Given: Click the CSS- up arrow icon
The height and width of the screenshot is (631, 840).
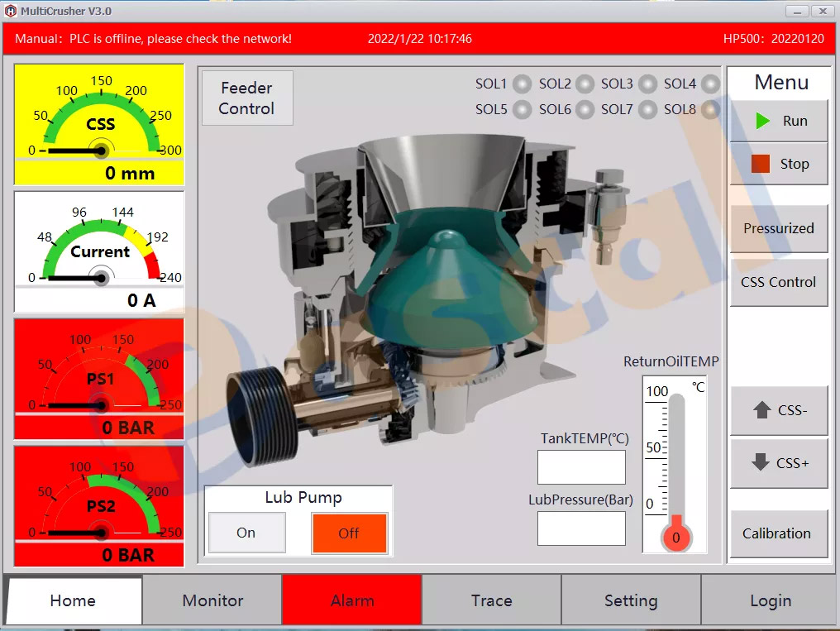Looking at the screenshot, I should (x=761, y=410).
